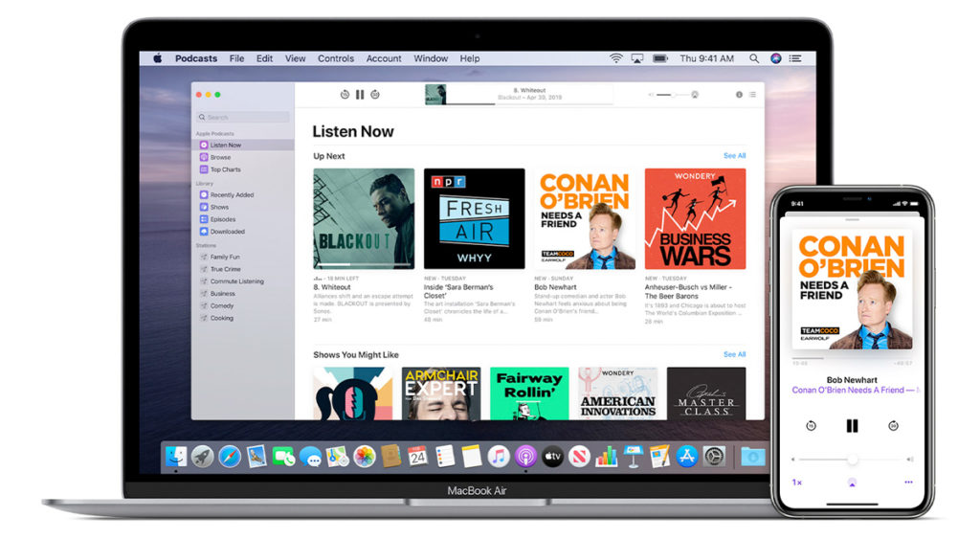Launch Safari from the Dock

[230, 457]
